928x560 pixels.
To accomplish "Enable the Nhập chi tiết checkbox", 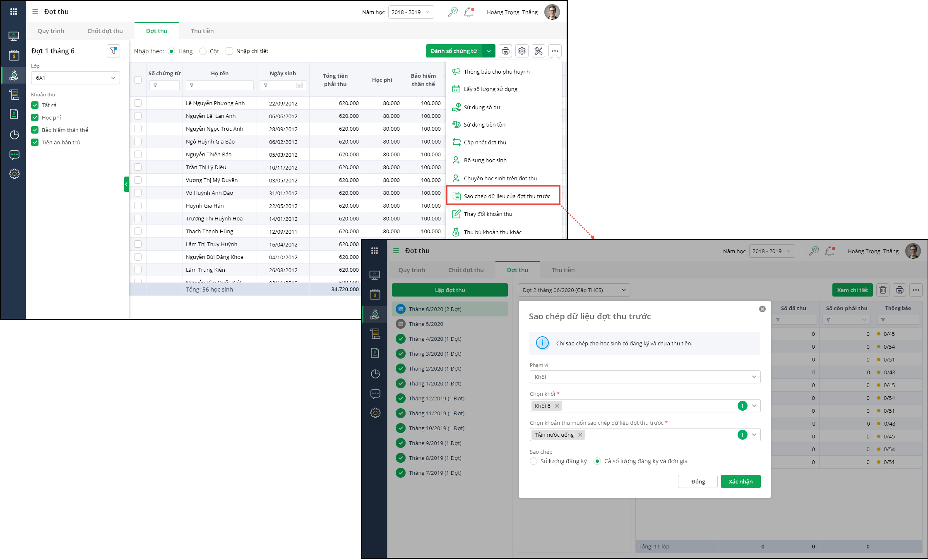I will [x=229, y=51].
